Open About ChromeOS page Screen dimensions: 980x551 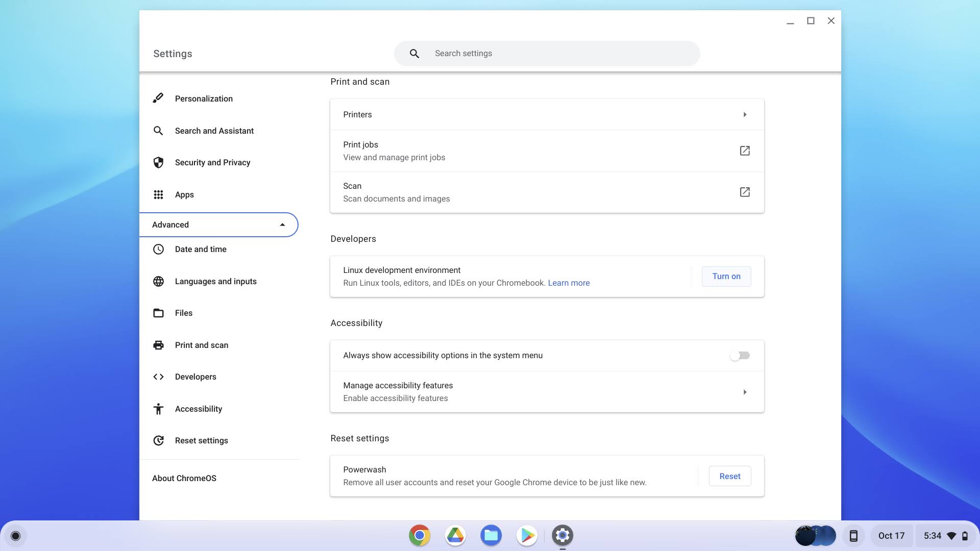(184, 478)
